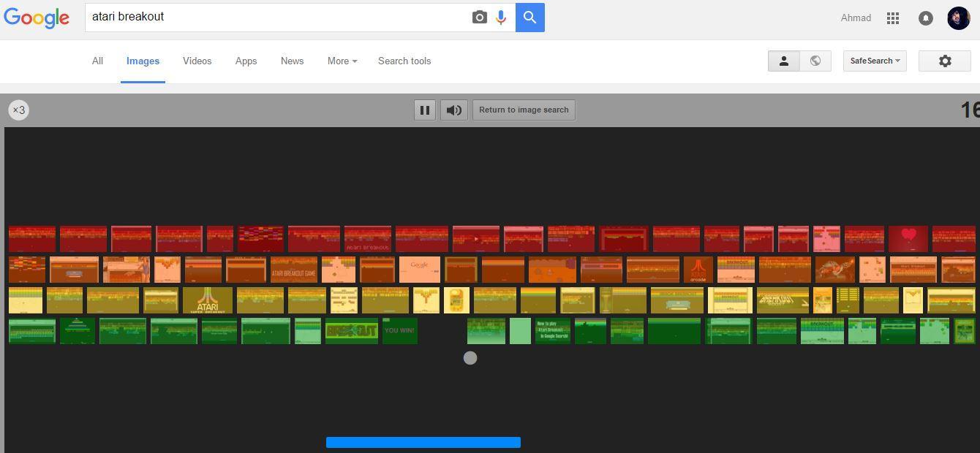
Task: Focus the 'atari breakout' search field
Action: pos(278,17)
